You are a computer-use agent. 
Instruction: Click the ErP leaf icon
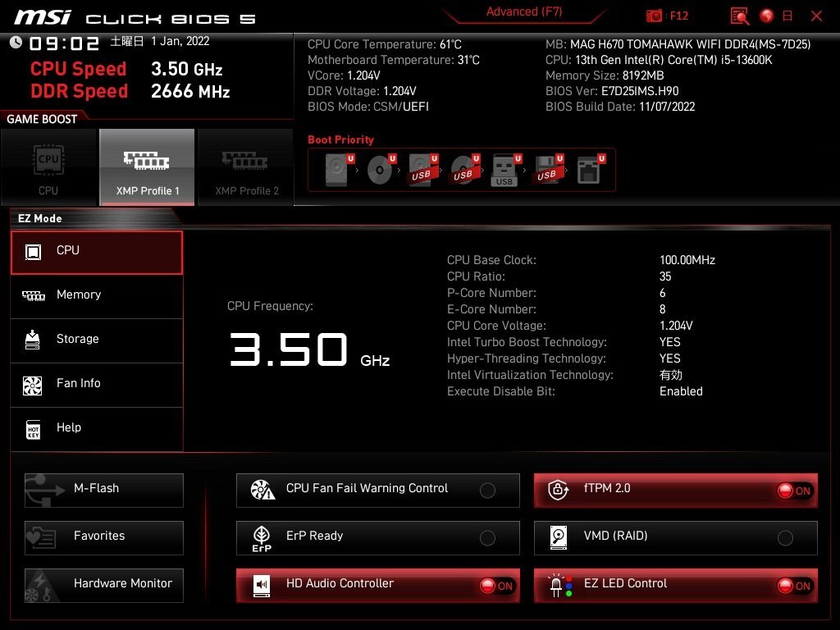pyautogui.click(x=262, y=538)
